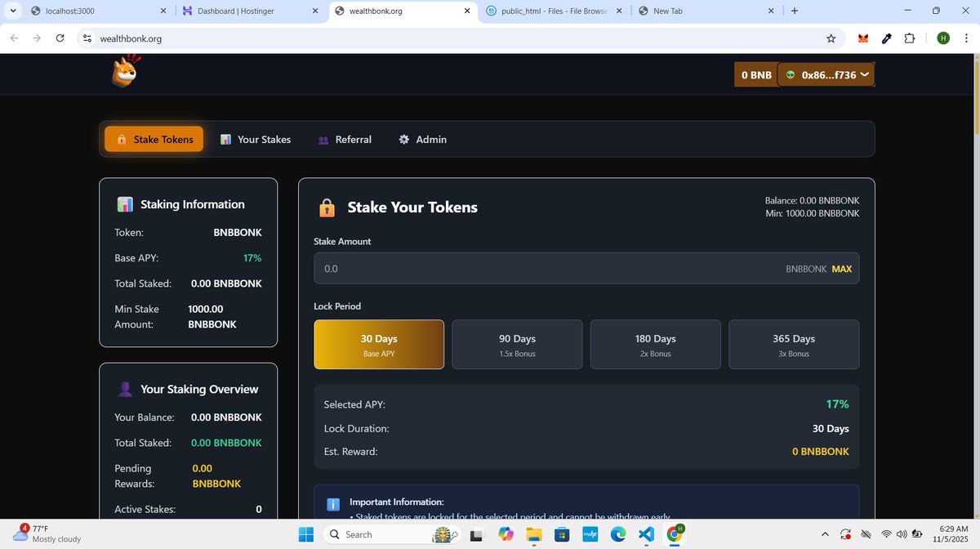Image resolution: width=980 pixels, height=549 pixels.
Task: Open the Chrome three-dot menu
Action: click(967, 38)
